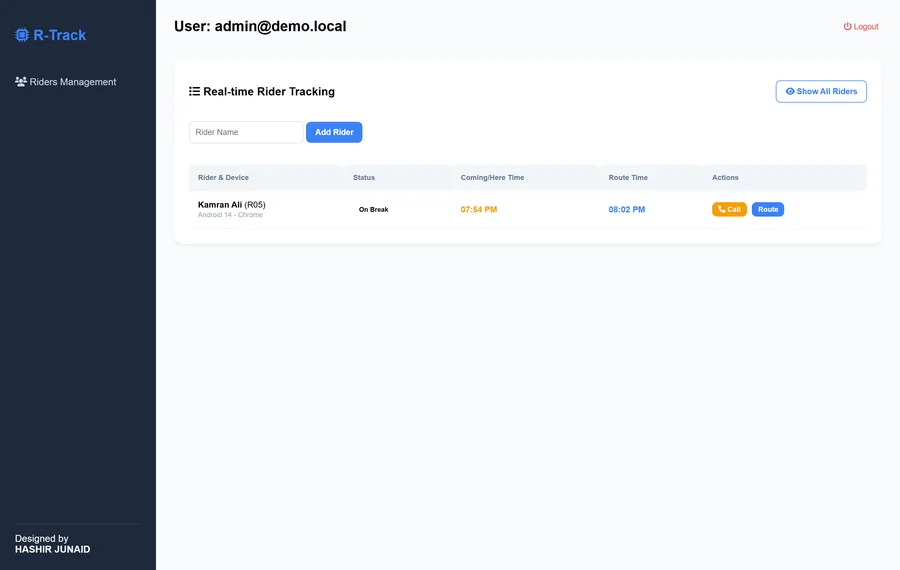Select the Kamran Ali (R05) rider name
Image resolution: width=900 pixels, height=570 pixels.
[231, 204]
